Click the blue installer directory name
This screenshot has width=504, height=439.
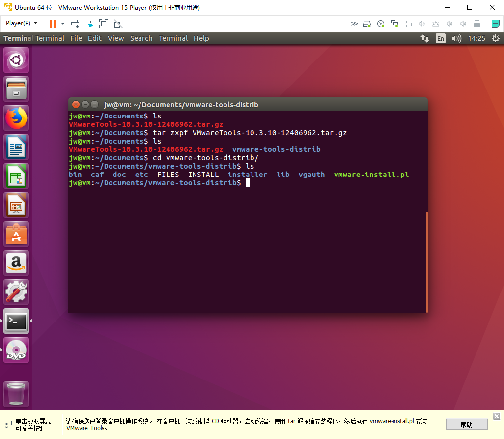[x=248, y=175]
